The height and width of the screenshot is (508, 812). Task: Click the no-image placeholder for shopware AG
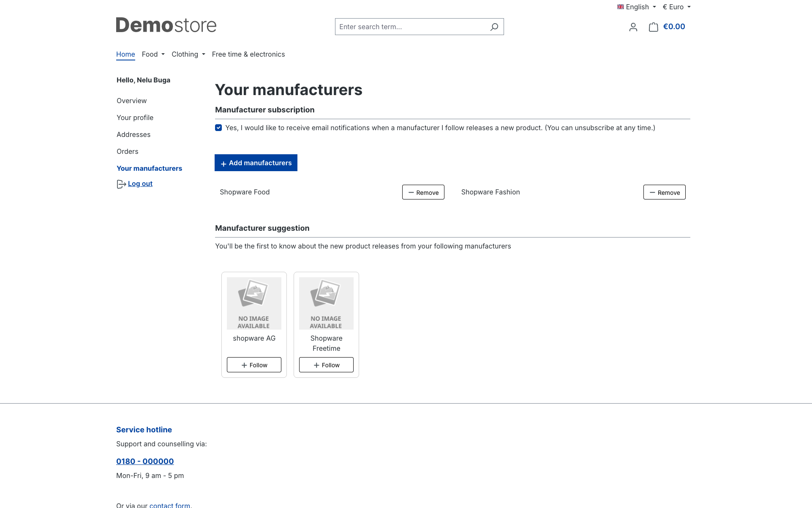point(254,303)
